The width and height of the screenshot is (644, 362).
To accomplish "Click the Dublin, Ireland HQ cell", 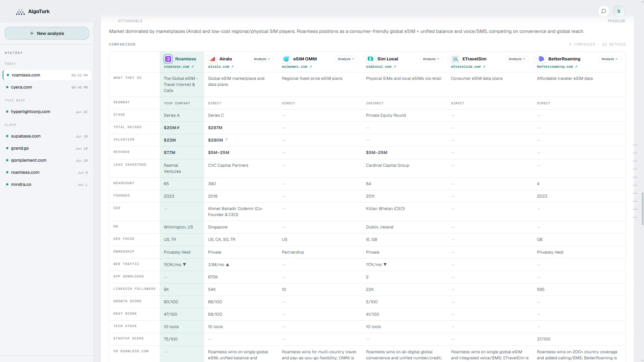I will 380,227.
